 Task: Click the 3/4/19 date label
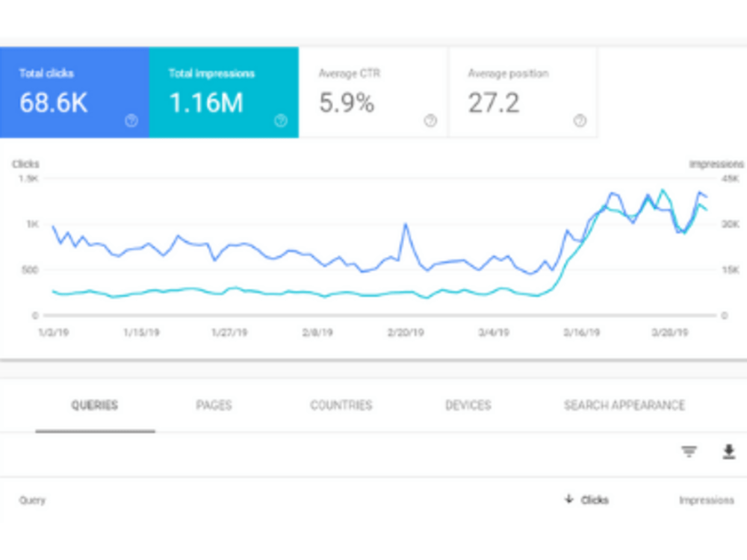pos(494,332)
